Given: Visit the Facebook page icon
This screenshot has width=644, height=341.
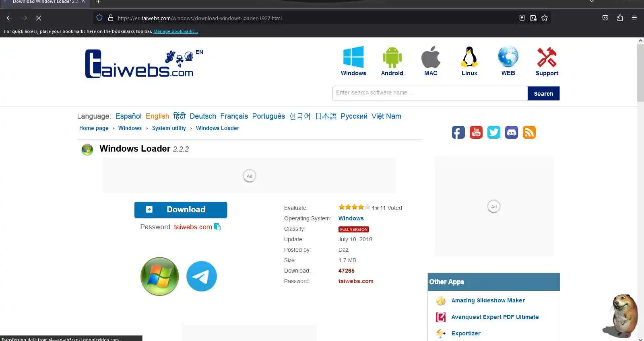Looking at the screenshot, I should [458, 132].
